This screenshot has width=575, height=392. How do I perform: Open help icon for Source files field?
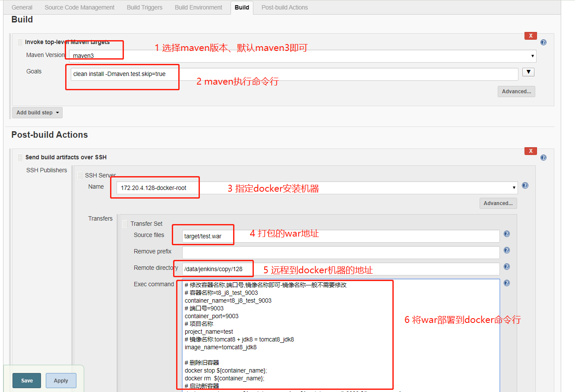click(507, 234)
